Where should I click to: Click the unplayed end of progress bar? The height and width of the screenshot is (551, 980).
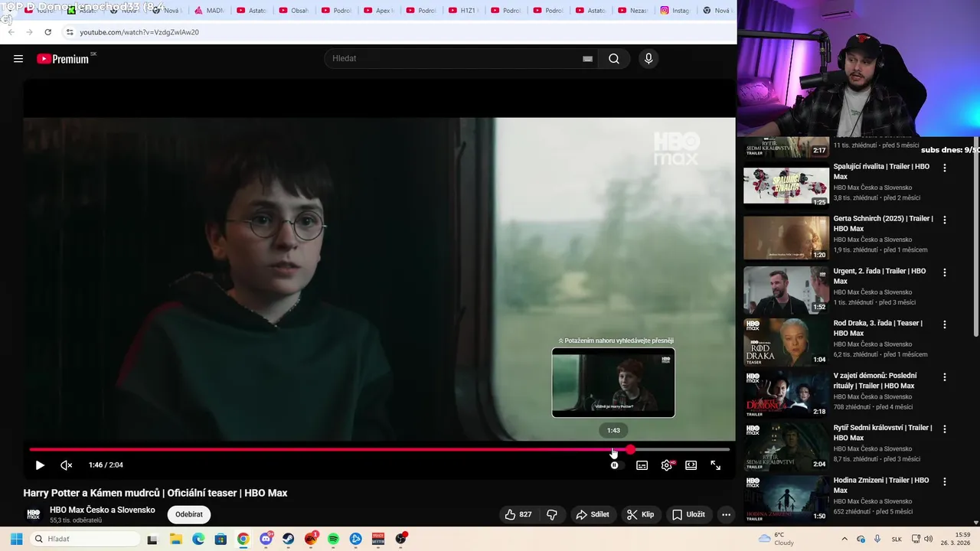681,450
